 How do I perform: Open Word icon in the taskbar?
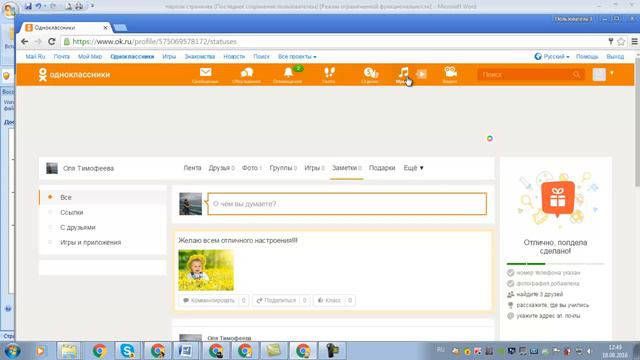(185, 351)
